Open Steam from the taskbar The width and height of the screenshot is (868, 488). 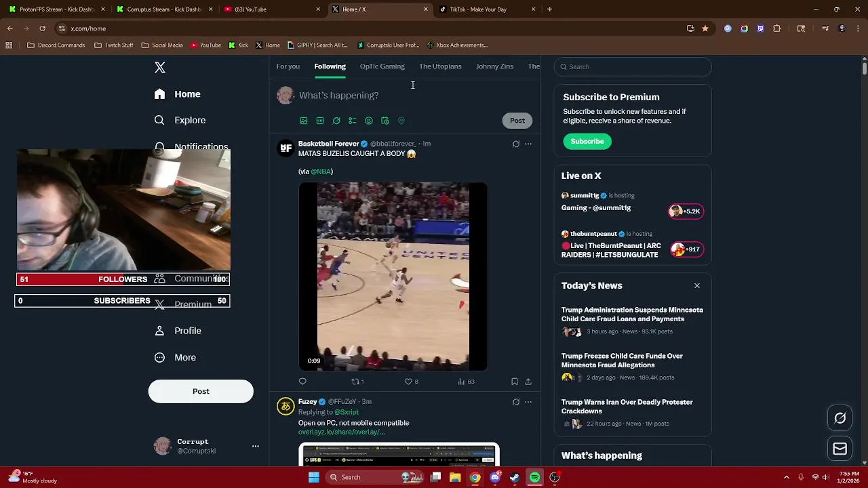click(x=515, y=477)
